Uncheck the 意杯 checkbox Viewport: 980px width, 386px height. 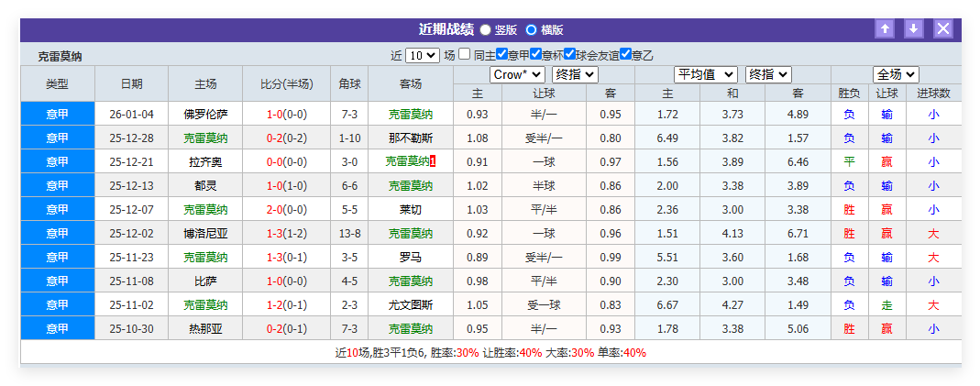pyautogui.click(x=536, y=54)
